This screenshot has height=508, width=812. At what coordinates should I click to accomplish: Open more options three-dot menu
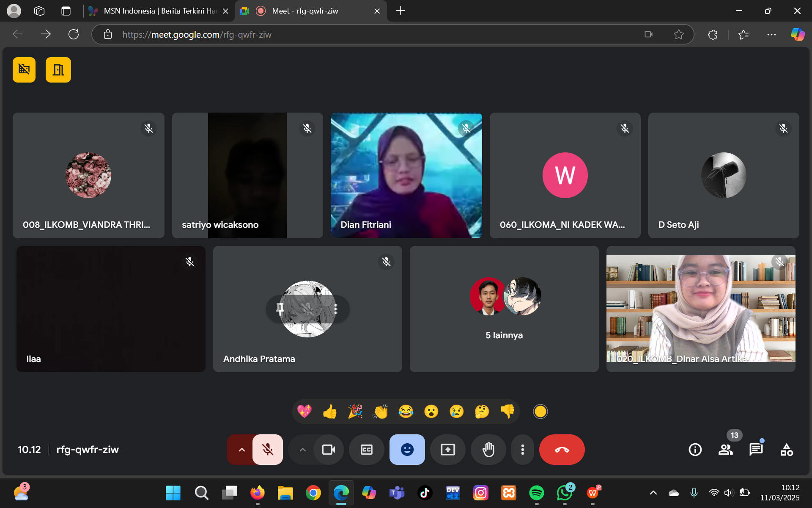point(522,450)
